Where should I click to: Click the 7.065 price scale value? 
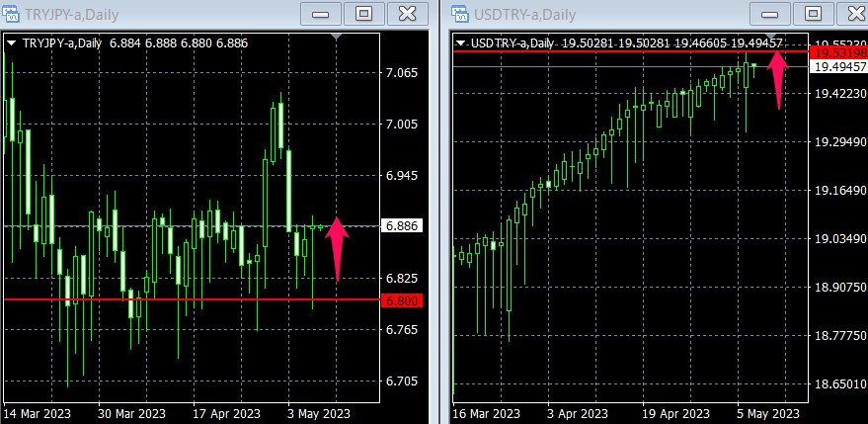coord(402,72)
